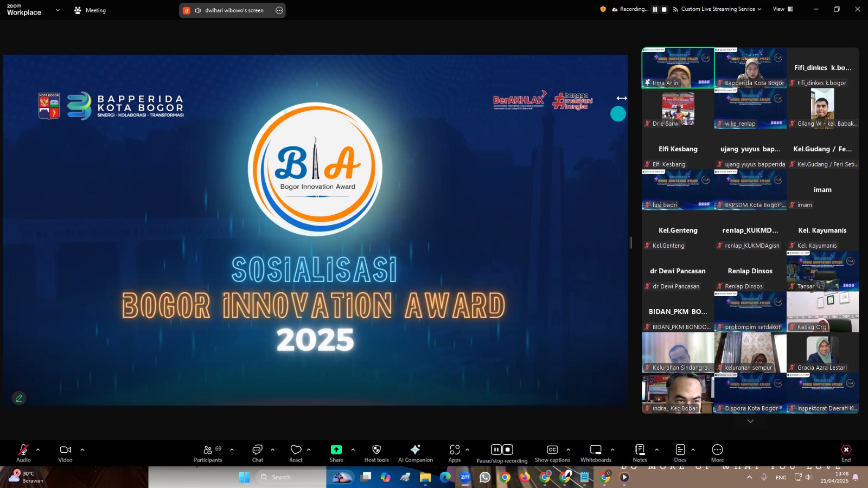This screenshot has width=868, height=488.
Task: Click the taskbar Search box
Action: point(290,477)
